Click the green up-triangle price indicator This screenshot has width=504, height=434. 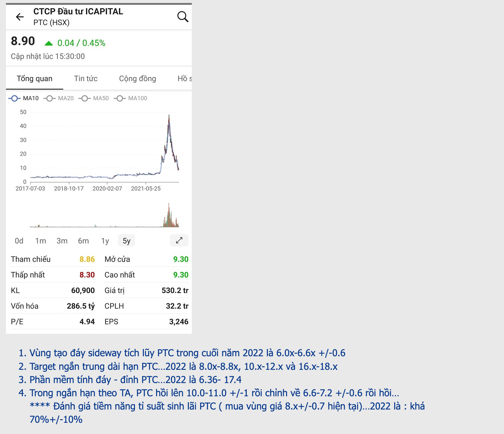coord(49,43)
